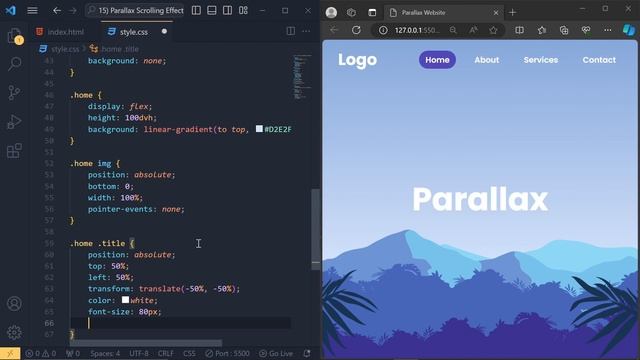Toggle Read aloud in address bar

click(473, 30)
